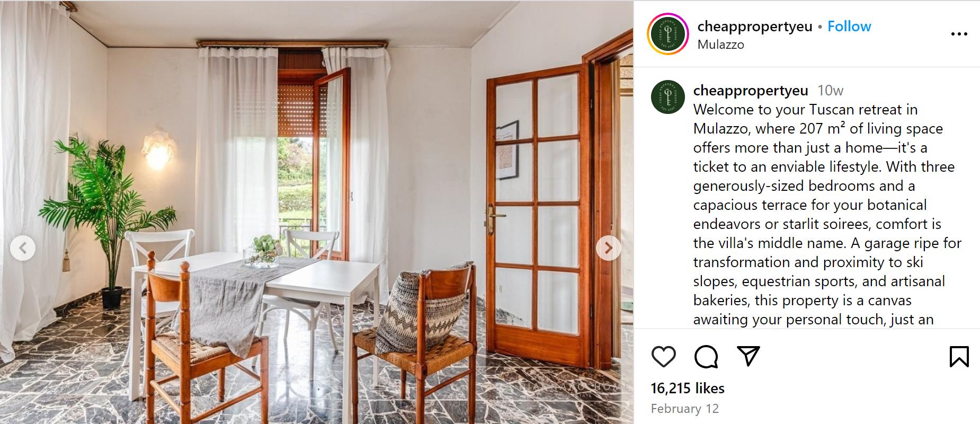980x424 pixels.
Task: Open the February 12 post date link
Action: tap(685, 409)
